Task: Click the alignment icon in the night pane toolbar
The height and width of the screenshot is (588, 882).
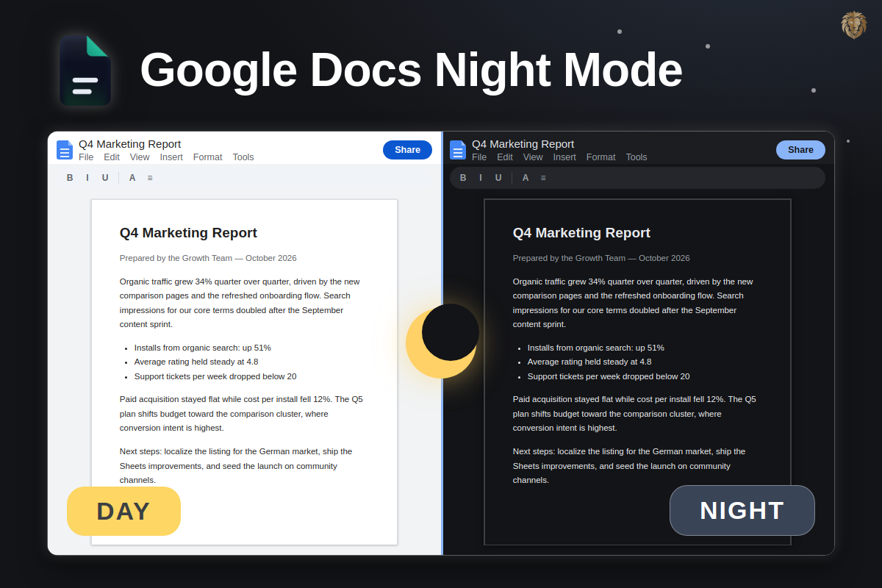Action: point(543,178)
